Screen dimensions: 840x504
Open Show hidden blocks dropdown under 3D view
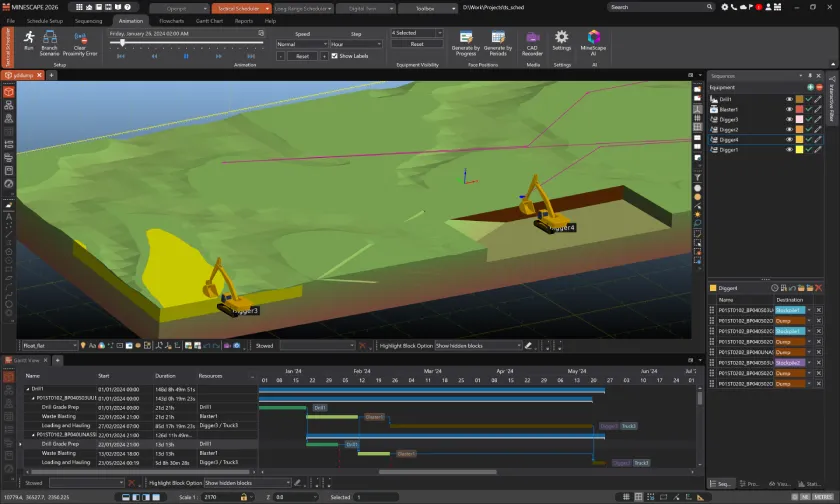pyautogui.click(x=478, y=345)
